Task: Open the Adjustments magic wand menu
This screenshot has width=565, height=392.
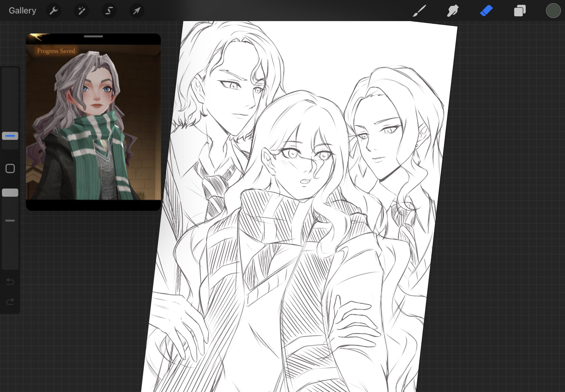Action: pos(81,11)
